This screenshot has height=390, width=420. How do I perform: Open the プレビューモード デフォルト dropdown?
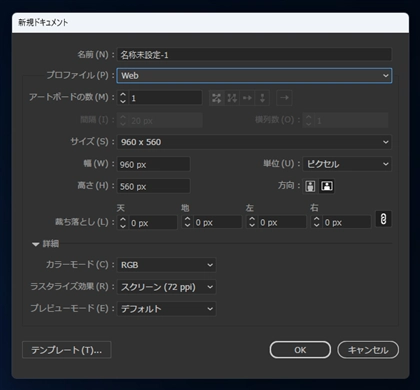tap(166, 309)
